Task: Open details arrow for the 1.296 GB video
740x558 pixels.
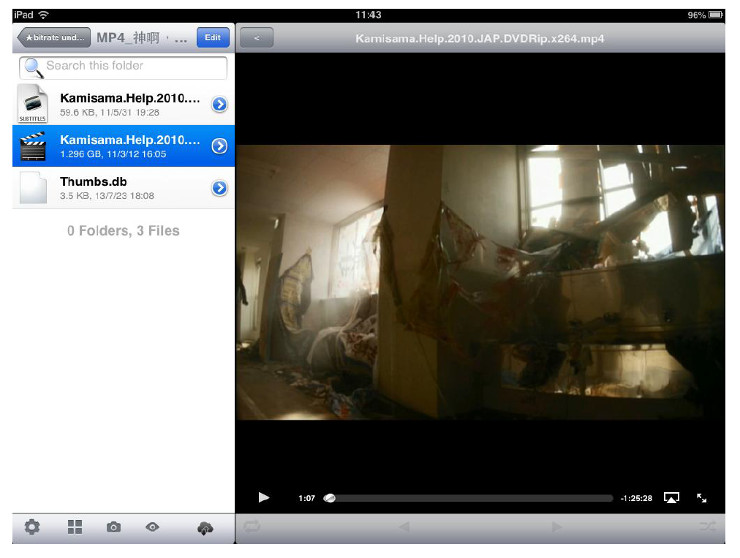Action: click(219, 146)
